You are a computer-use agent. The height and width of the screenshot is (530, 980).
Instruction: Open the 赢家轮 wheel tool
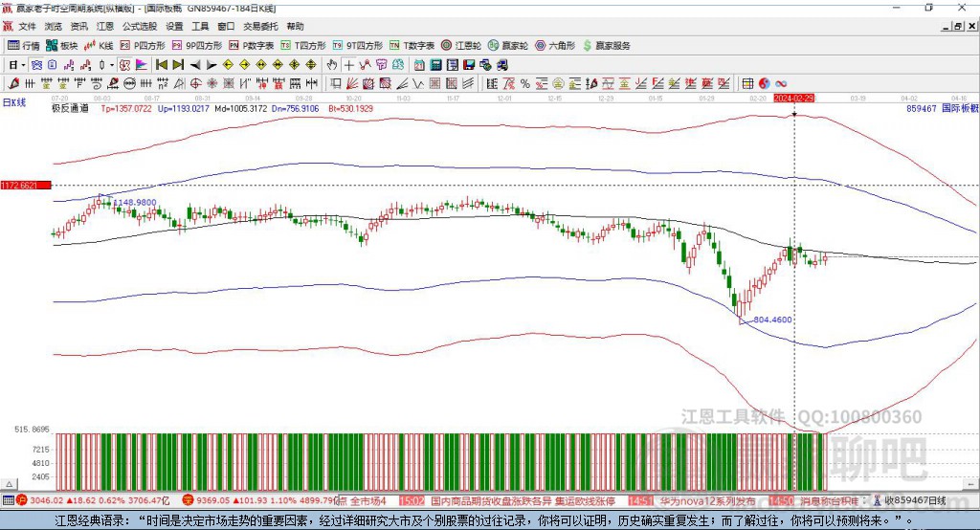[508, 46]
